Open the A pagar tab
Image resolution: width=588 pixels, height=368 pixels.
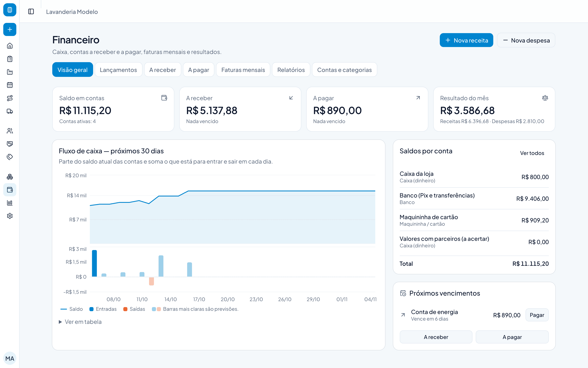[198, 70]
